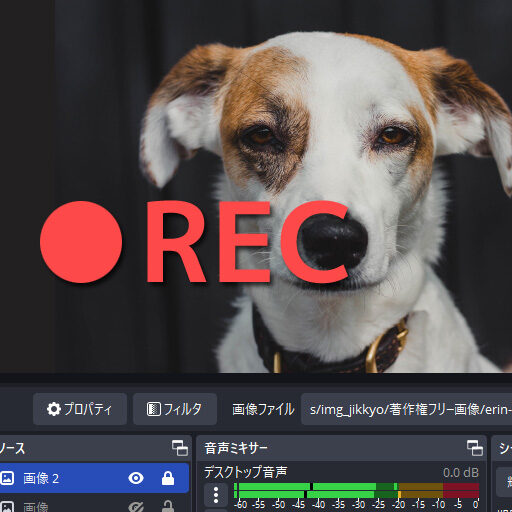Viewport: 512px width, 512px height.
Task: Open the フィルタ button
Action: point(175,409)
